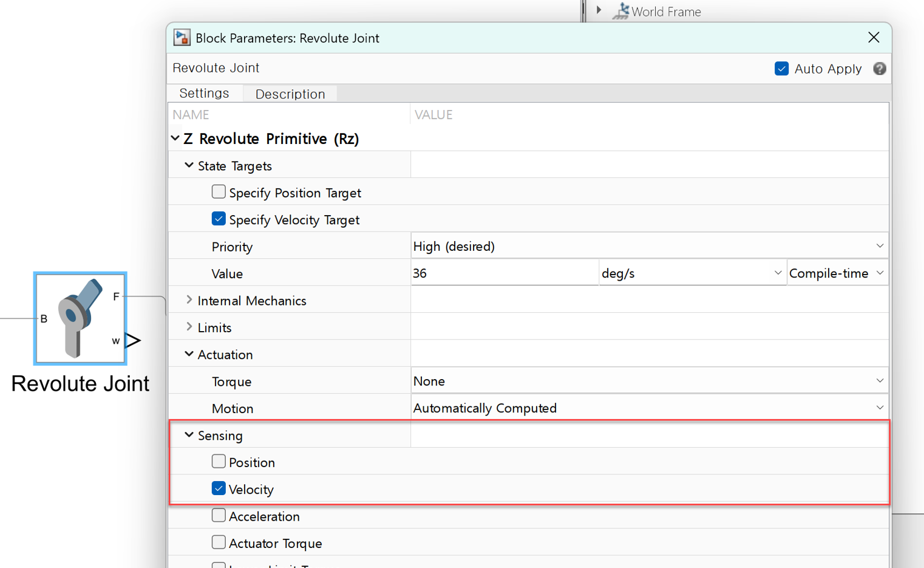Image resolution: width=924 pixels, height=568 pixels.
Task: Open the Priority dropdown
Action: pyautogui.click(x=648, y=246)
